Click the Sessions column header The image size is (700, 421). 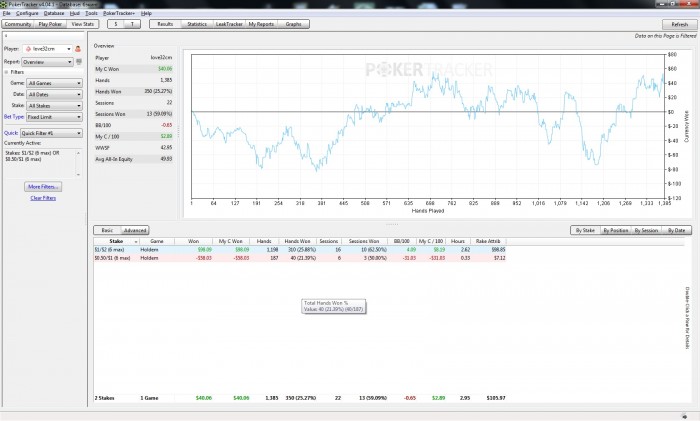click(329, 241)
